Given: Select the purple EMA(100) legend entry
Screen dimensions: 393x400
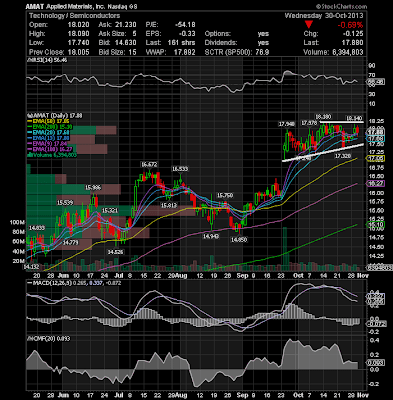Looking at the screenshot, I should [x=50, y=149].
